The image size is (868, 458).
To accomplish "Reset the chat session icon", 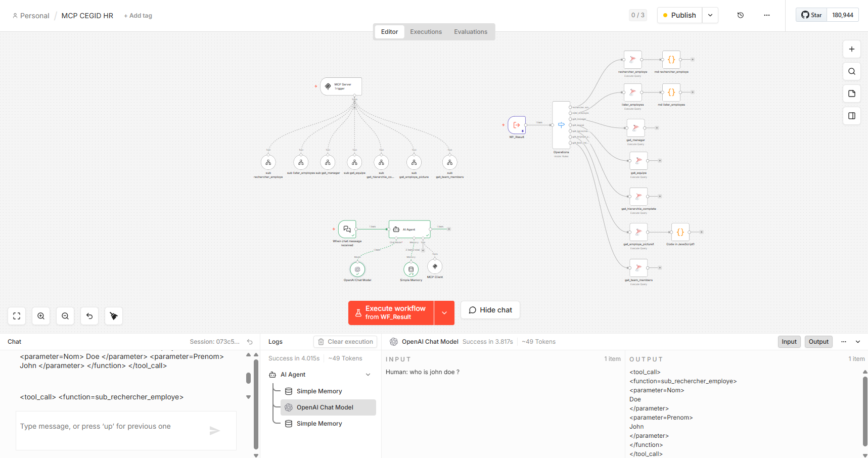I will (250, 342).
